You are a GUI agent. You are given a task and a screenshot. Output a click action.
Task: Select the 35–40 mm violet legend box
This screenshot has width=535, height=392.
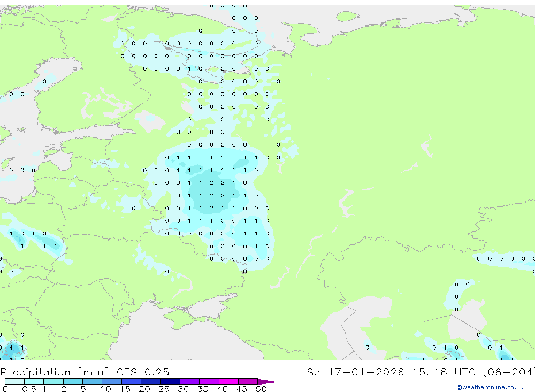[x=209, y=381]
